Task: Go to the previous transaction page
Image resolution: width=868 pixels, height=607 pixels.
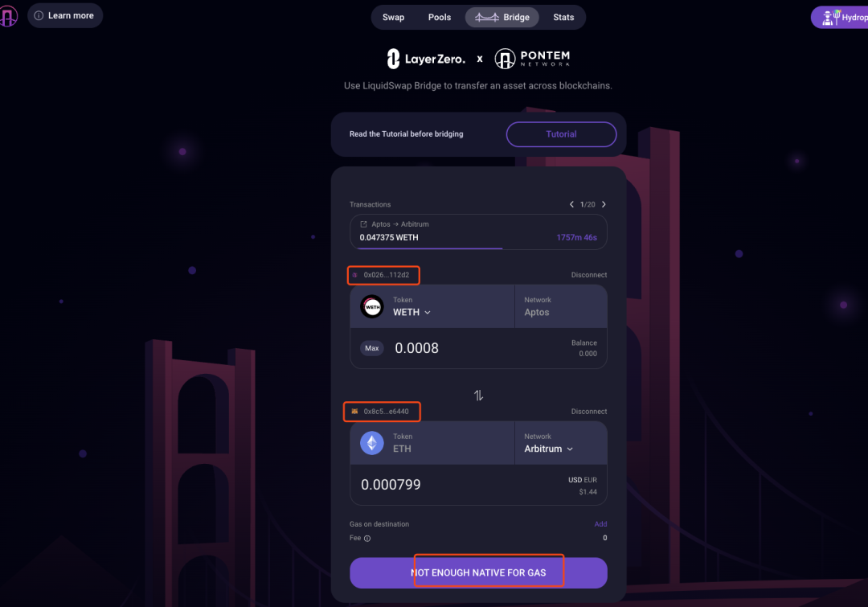Action: coord(572,204)
